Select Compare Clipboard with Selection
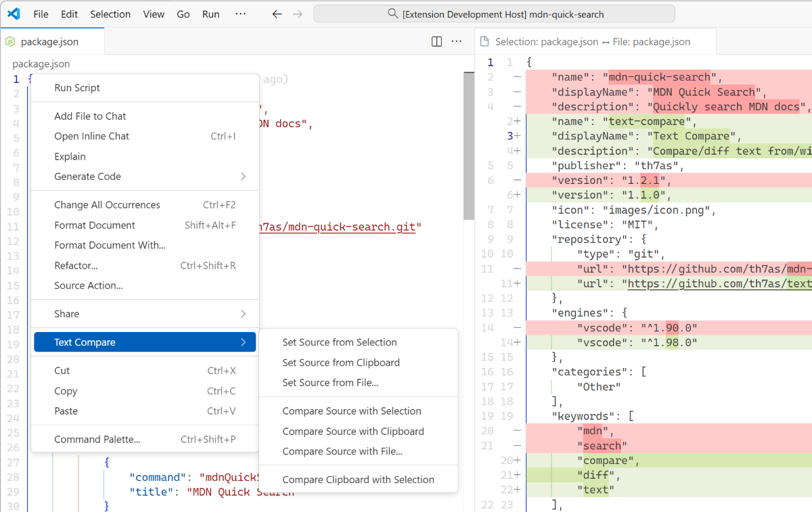The image size is (812, 512). point(359,480)
